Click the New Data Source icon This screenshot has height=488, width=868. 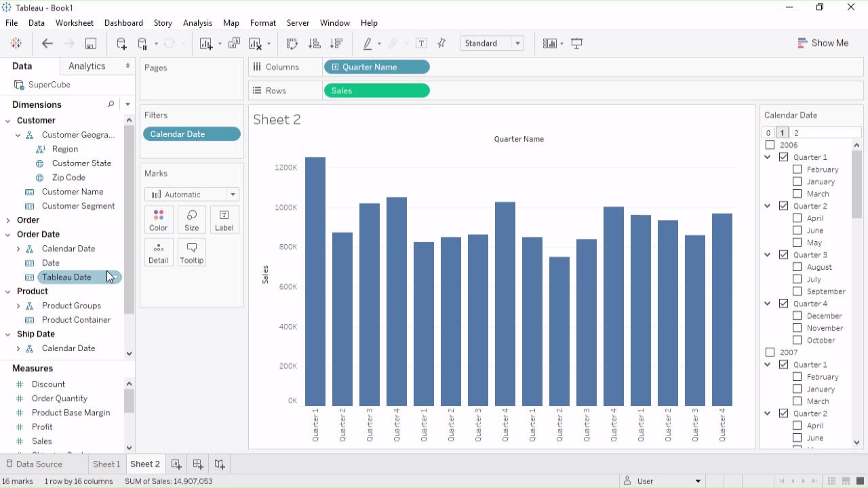pyautogui.click(x=121, y=43)
